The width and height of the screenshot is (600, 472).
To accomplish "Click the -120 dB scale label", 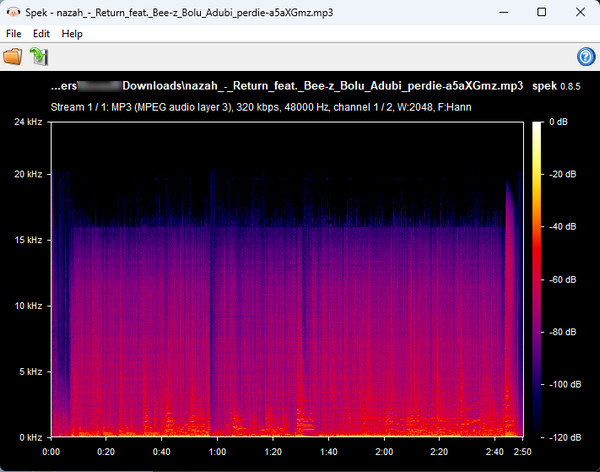I will click(x=565, y=438).
